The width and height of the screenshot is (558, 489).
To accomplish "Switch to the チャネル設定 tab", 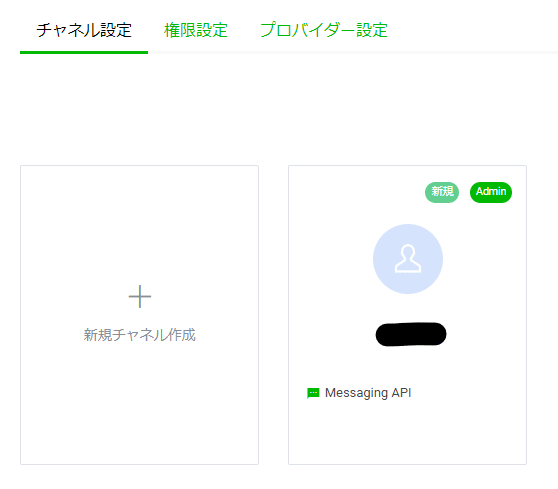I will click(84, 30).
